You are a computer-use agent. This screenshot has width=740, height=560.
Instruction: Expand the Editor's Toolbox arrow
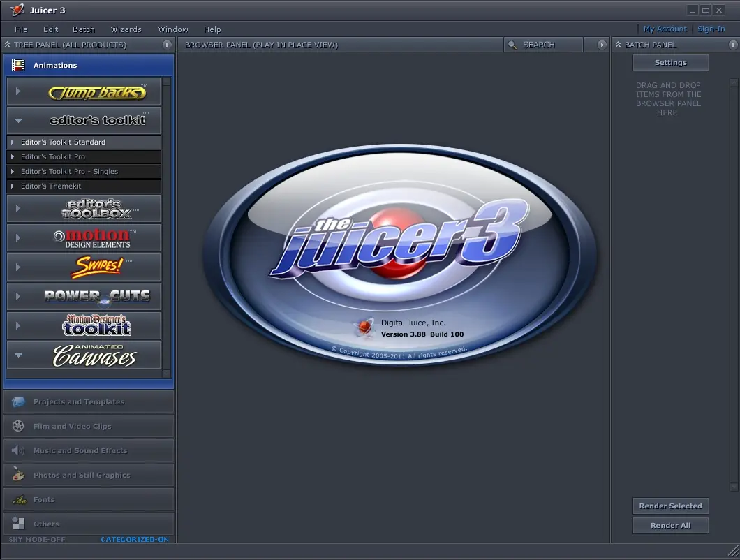[18, 208]
